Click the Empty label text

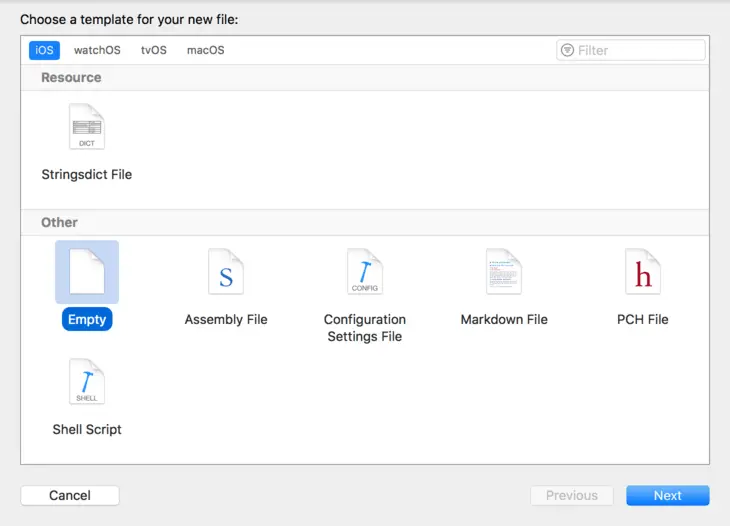pyautogui.click(x=86, y=319)
